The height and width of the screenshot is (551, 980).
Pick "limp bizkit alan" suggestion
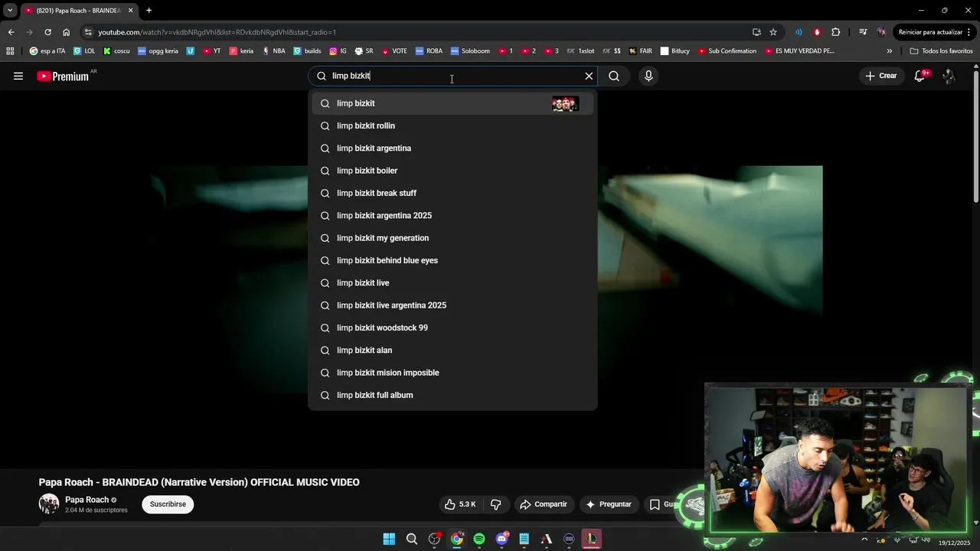pyautogui.click(x=452, y=350)
